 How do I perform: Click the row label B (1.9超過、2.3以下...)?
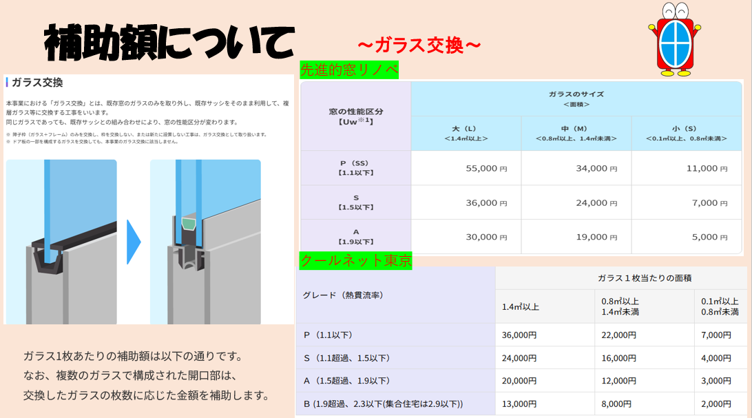tap(396, 404)
